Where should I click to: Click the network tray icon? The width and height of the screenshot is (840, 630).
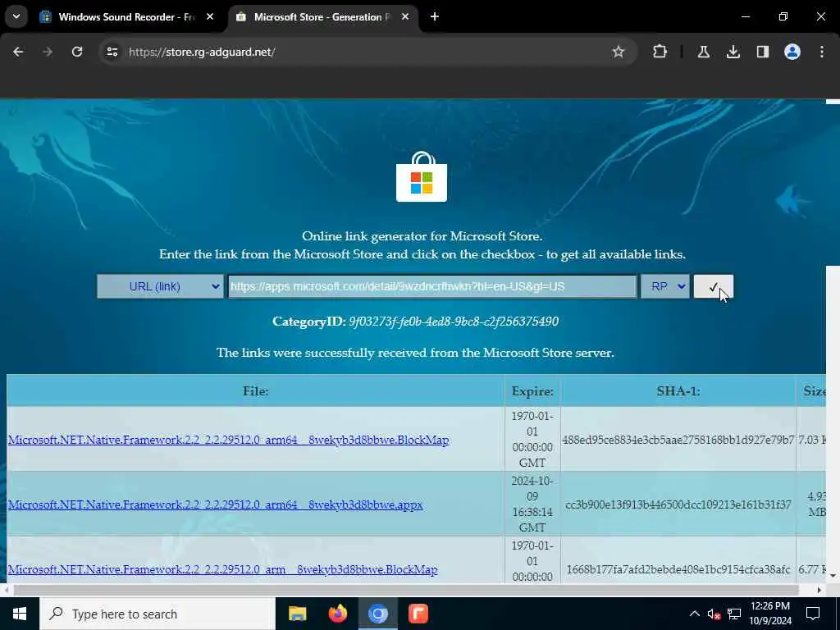[x=734, y=614]
